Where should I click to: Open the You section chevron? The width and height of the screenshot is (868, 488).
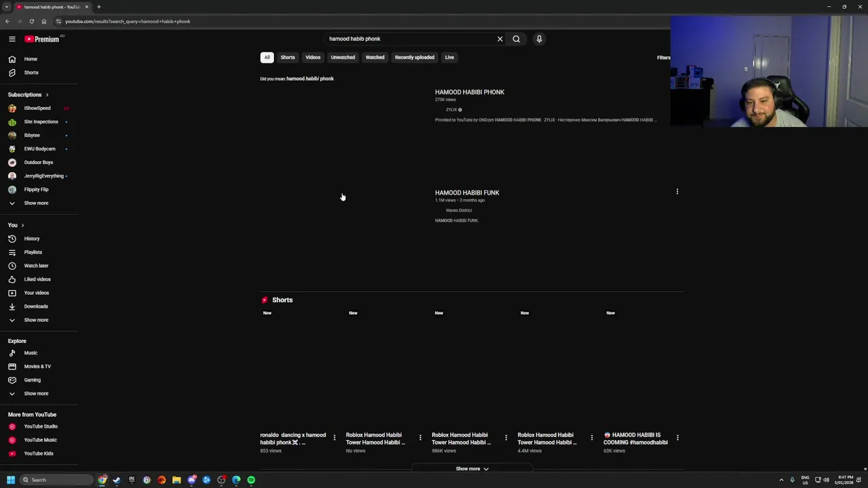(22, 225)
